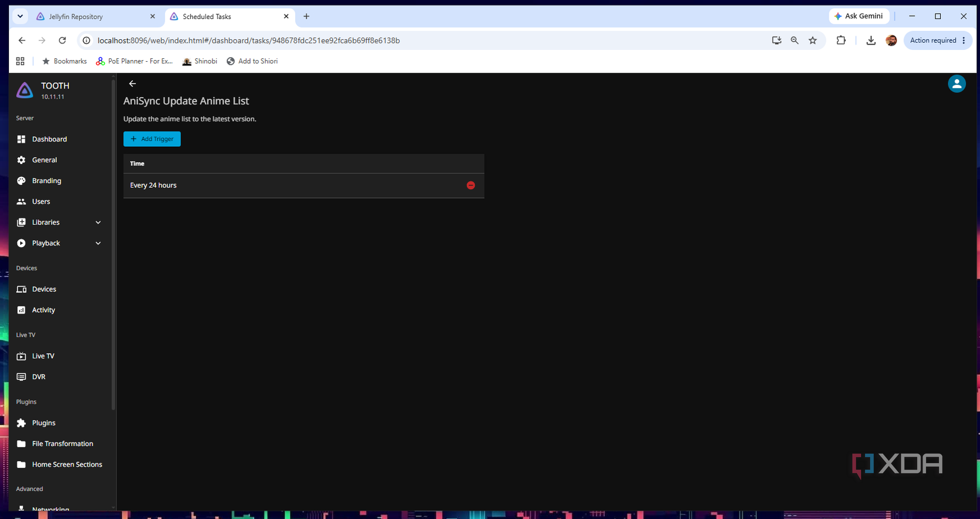Click the browser back button
Image resolution: width=980 pixels, height=519 pixels.
pyautogui.click(x=22, y=40)
